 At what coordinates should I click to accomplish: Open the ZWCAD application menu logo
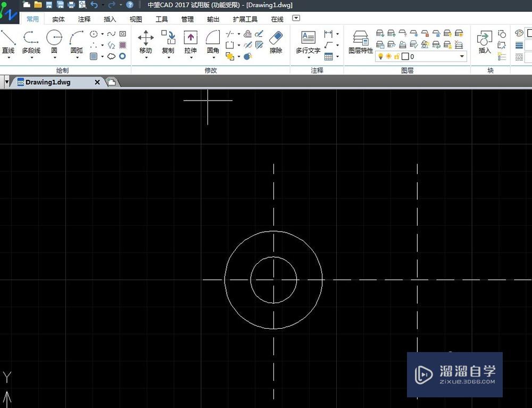9,12
